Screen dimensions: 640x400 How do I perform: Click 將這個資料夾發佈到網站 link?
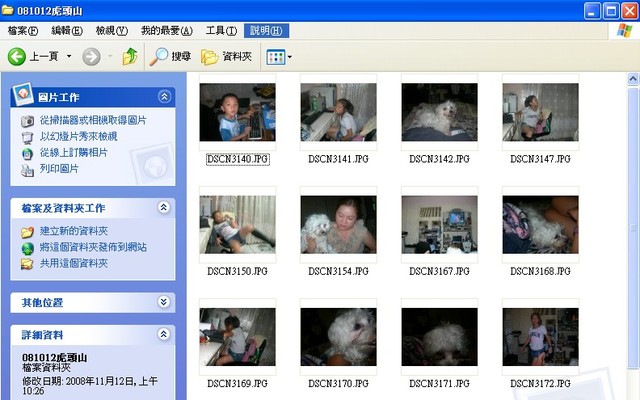93,247
